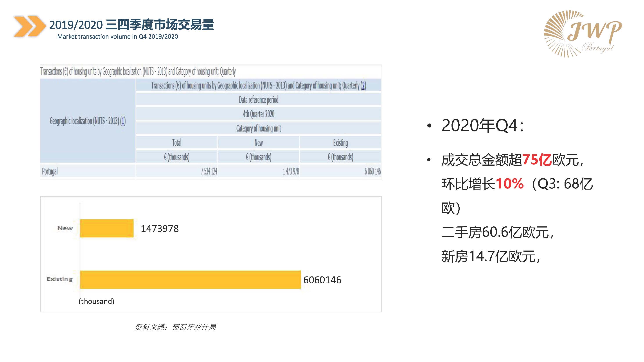
Task: Click the JWP Portugal logo
Action: [583, 34]
